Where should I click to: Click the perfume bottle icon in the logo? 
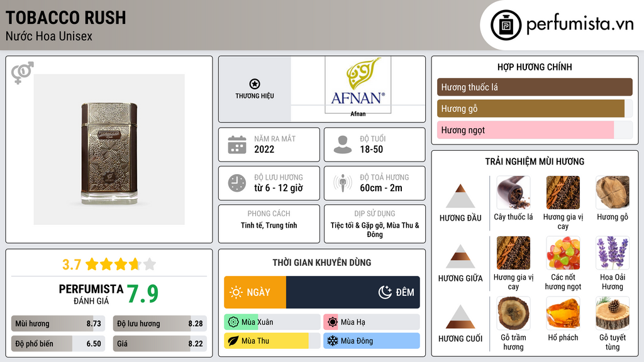pyautogui.click(x=508, y=25)
